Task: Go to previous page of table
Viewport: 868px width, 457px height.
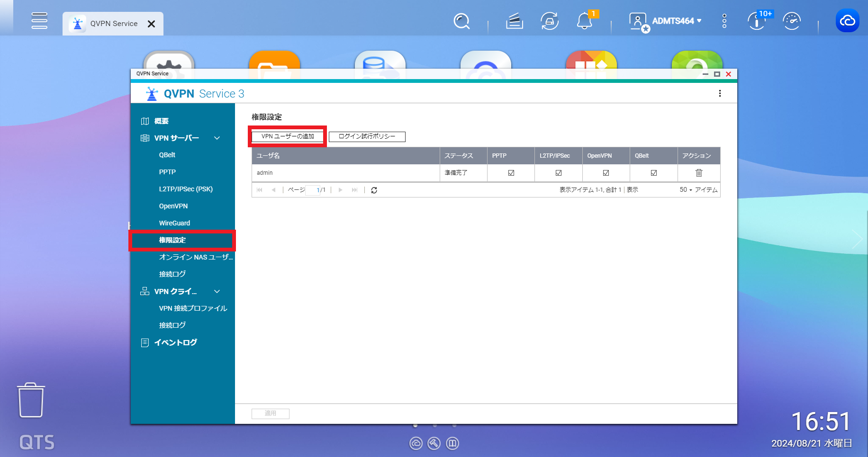Action: tap(273, 190)
